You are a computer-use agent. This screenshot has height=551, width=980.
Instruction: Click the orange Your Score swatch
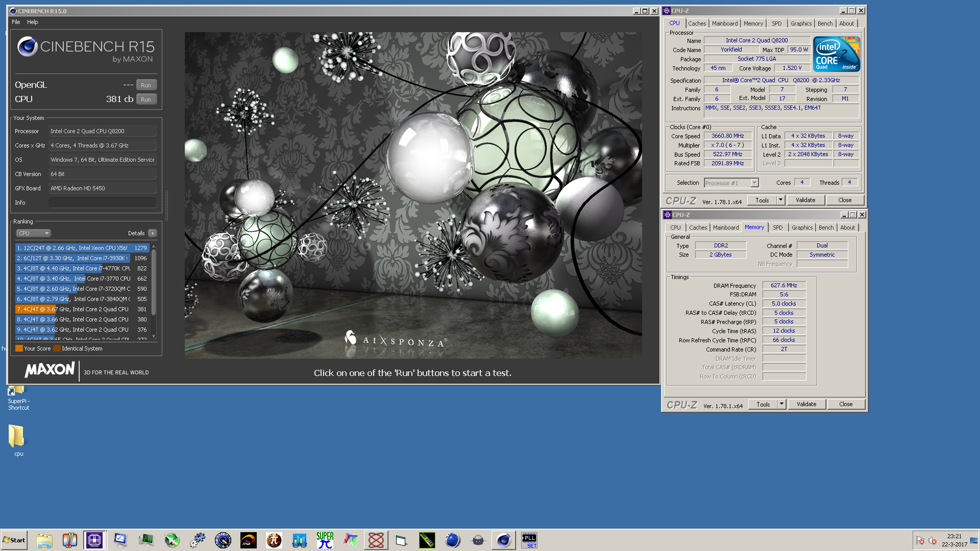(x=19, y=348)
